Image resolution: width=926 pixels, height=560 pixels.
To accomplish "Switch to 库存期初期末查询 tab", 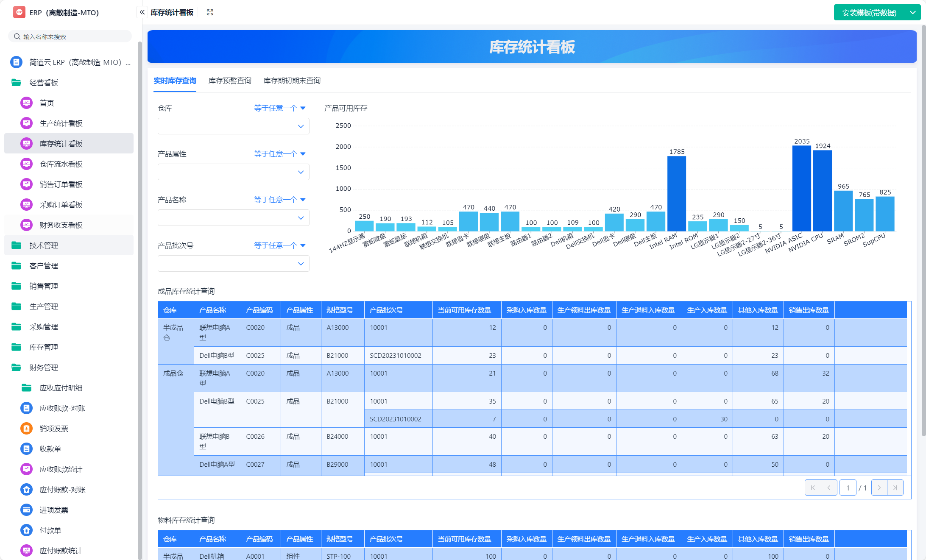I will point(292,81).
